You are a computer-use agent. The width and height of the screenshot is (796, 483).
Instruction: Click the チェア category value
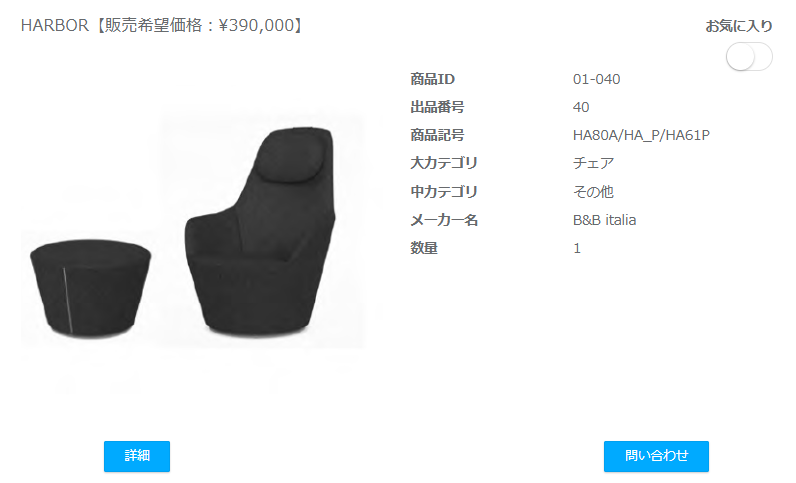[x=593, y=163]
